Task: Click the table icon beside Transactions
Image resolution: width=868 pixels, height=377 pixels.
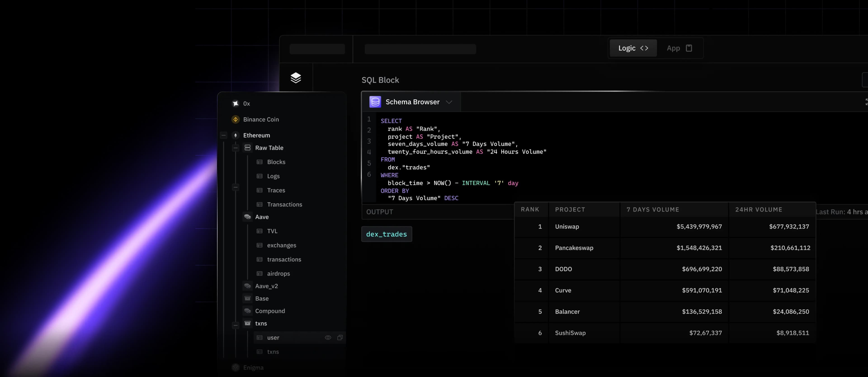Action: (x=259, y=204)
